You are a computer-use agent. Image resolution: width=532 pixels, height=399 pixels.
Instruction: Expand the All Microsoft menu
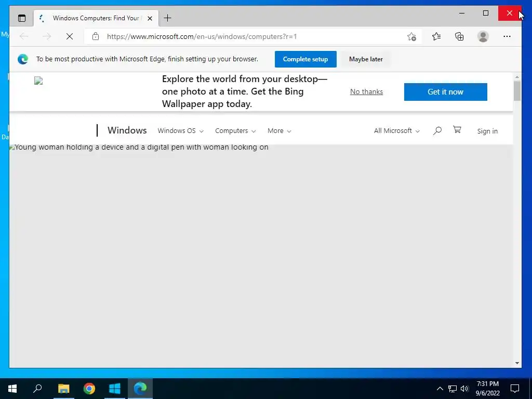coord(396,130)
